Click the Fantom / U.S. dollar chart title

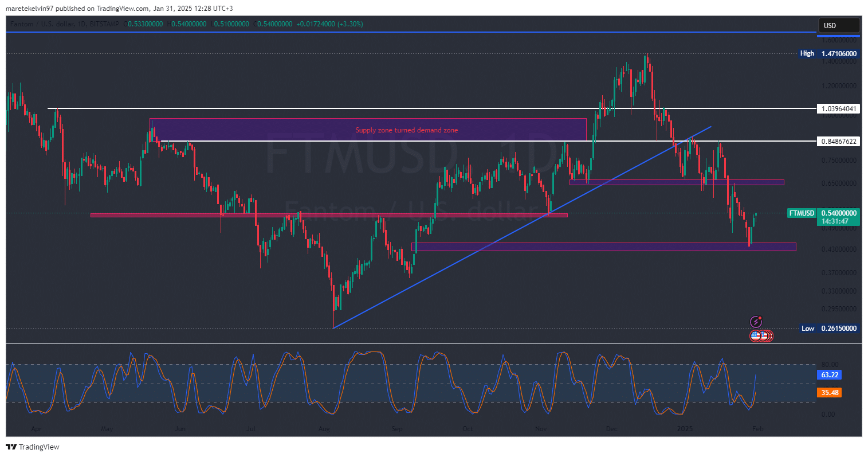46,24
